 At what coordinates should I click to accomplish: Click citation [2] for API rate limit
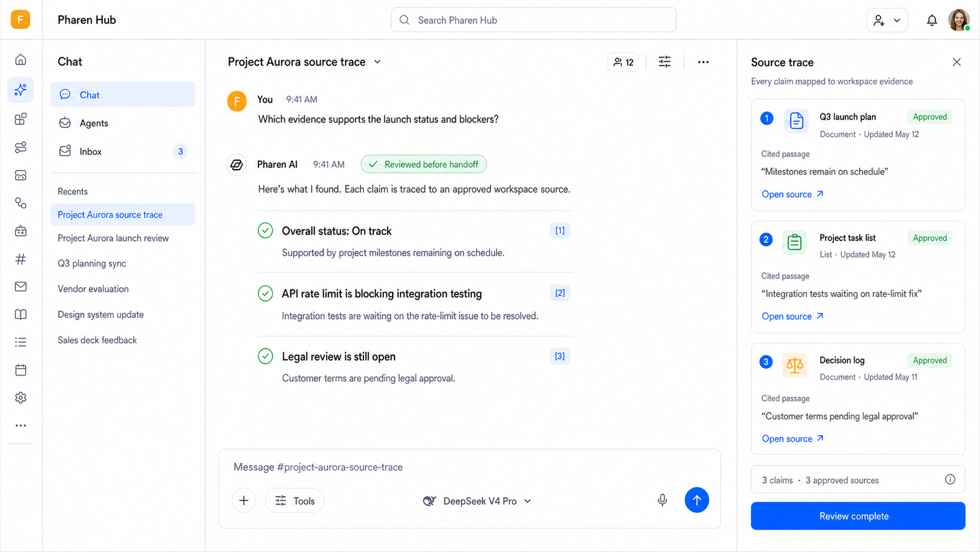560,293
